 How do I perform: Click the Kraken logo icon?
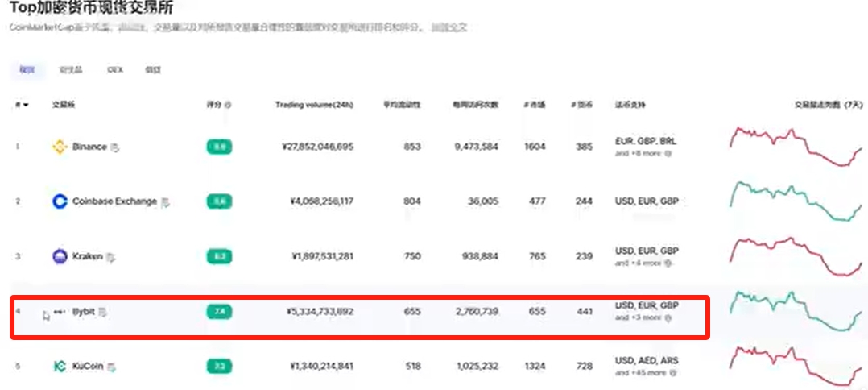(60, 256)
